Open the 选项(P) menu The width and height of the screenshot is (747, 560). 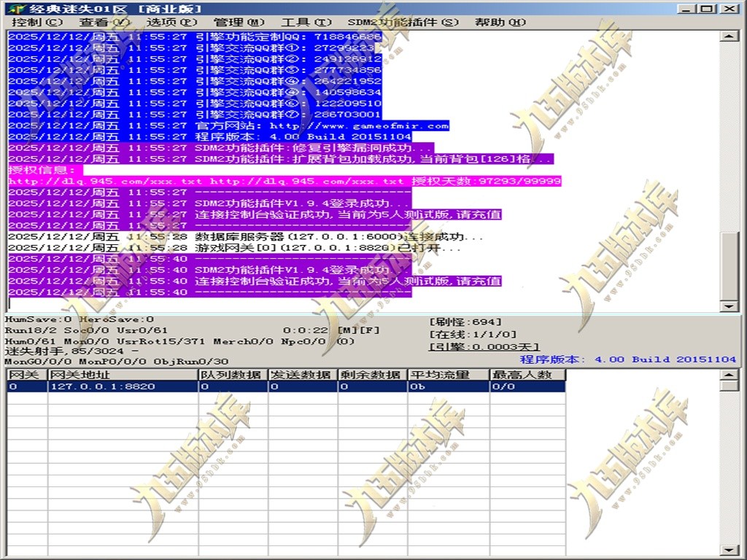pos(171,23)
